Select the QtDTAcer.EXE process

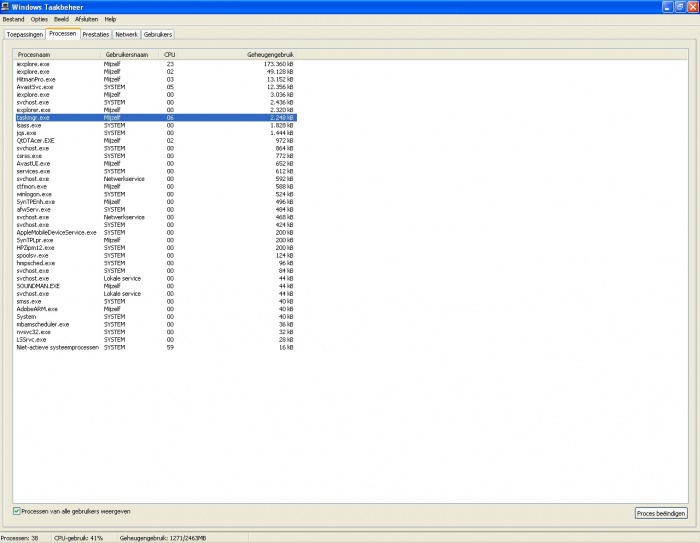pos(155,141)
